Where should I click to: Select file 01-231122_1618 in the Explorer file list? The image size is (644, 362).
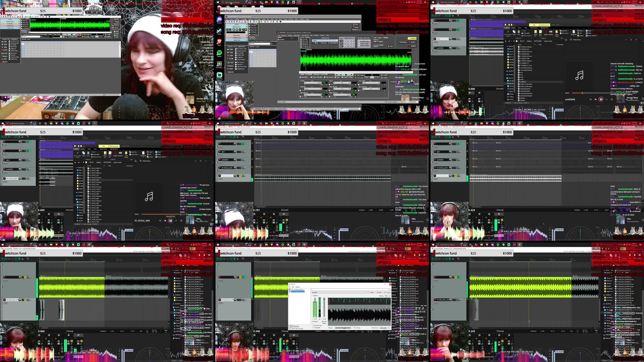[94, 180]
